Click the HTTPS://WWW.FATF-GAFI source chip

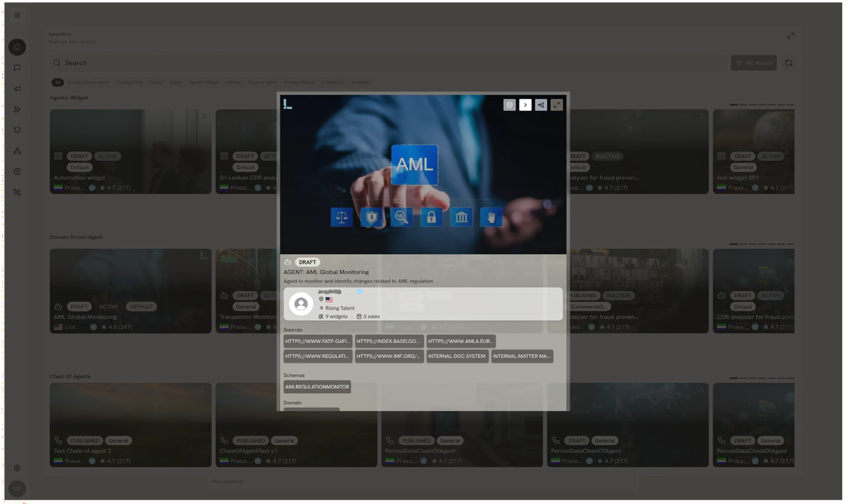click(x=318, y=341)
